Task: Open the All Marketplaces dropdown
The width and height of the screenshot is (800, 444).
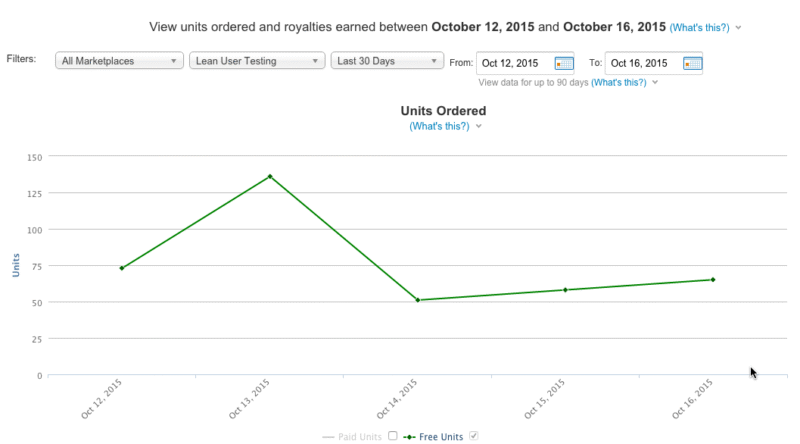Action: [119, 61]
